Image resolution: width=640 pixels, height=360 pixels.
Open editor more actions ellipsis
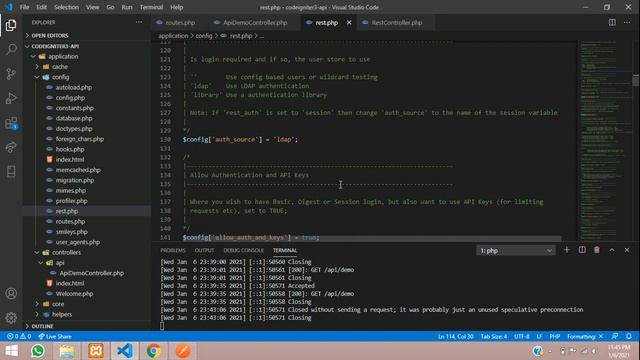(x=627, y=22)
